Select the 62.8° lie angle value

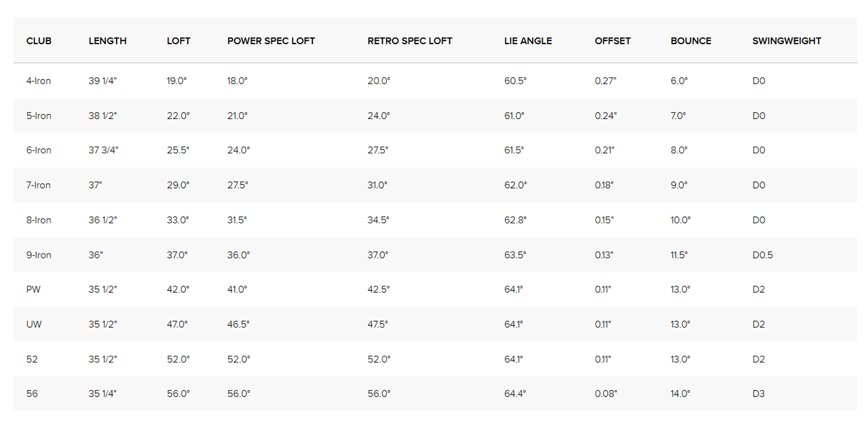516,220
